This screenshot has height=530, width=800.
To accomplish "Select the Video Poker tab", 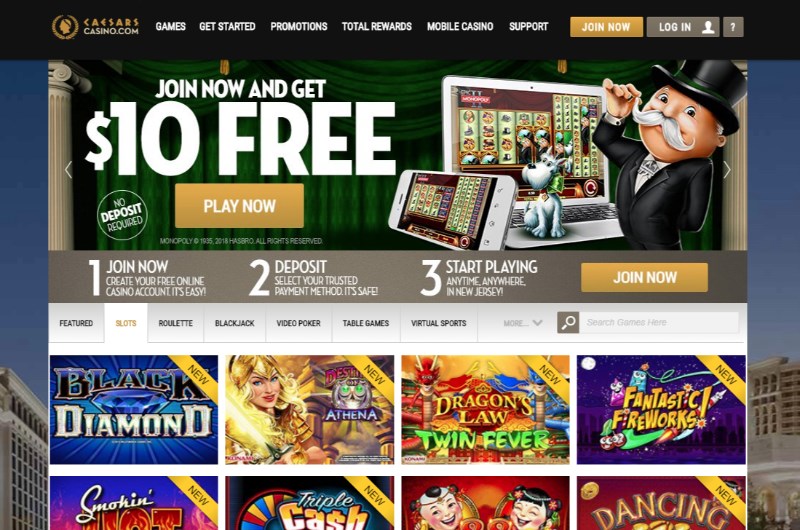I will pyautogui.click(x=298, y=323).
